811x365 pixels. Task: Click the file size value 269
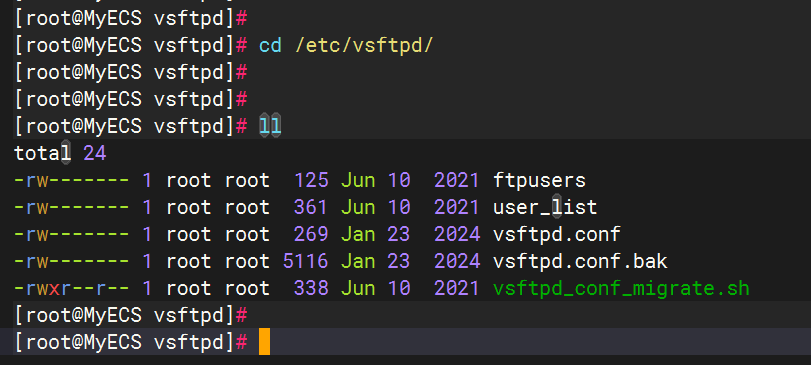tap(311, 234)
